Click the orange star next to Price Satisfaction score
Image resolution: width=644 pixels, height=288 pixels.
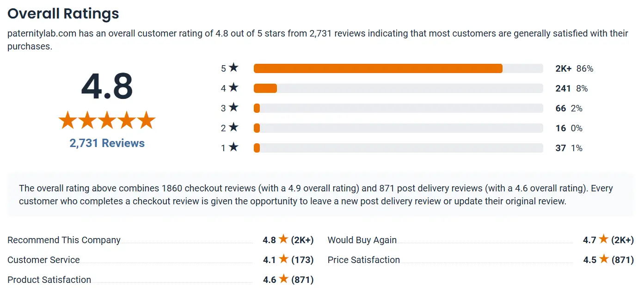click(604, 259)
